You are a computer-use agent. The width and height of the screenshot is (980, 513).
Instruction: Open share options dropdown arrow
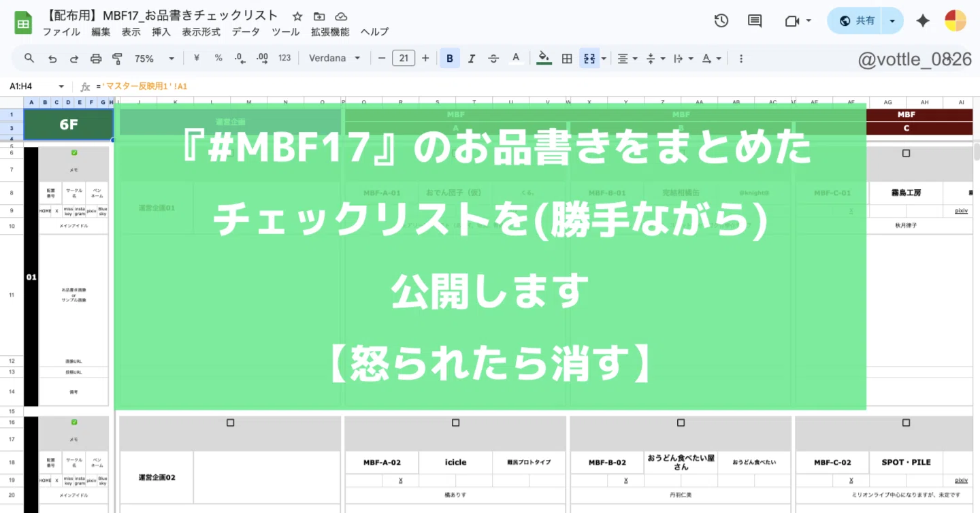click(x=893, y=21)
